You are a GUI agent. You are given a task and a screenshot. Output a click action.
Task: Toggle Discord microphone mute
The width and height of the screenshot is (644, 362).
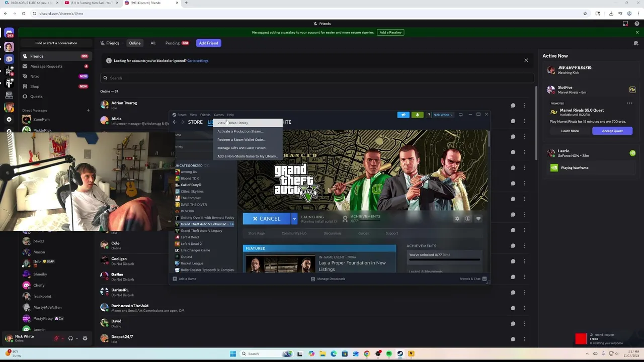pyautogui.click(x=56, y=338)
